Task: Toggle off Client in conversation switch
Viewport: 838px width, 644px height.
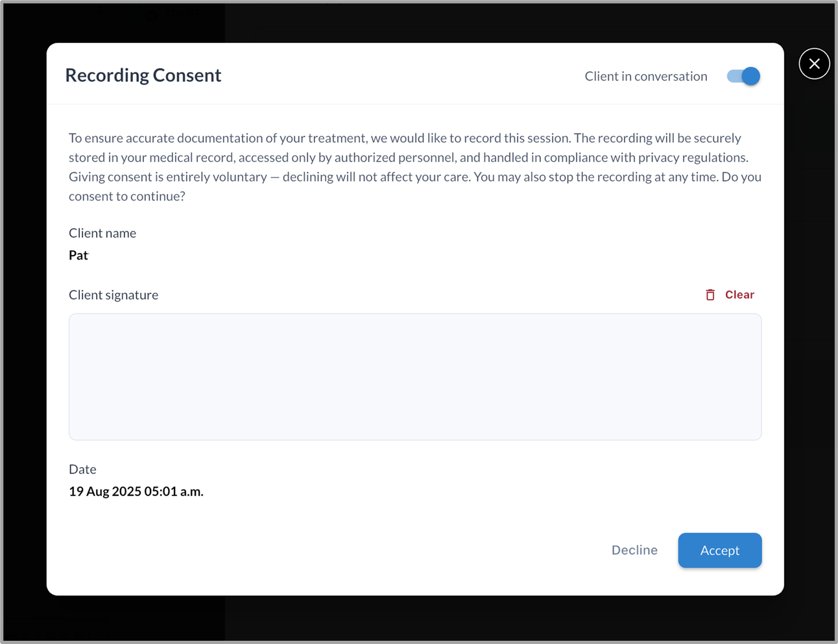Action: (x=743, y=77)
